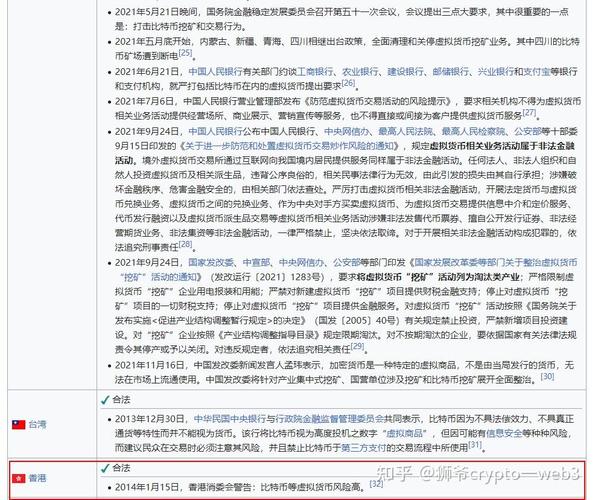Follow the 农业银行 link
Viewport: 595px width, 500px height.
coord(360,72)
